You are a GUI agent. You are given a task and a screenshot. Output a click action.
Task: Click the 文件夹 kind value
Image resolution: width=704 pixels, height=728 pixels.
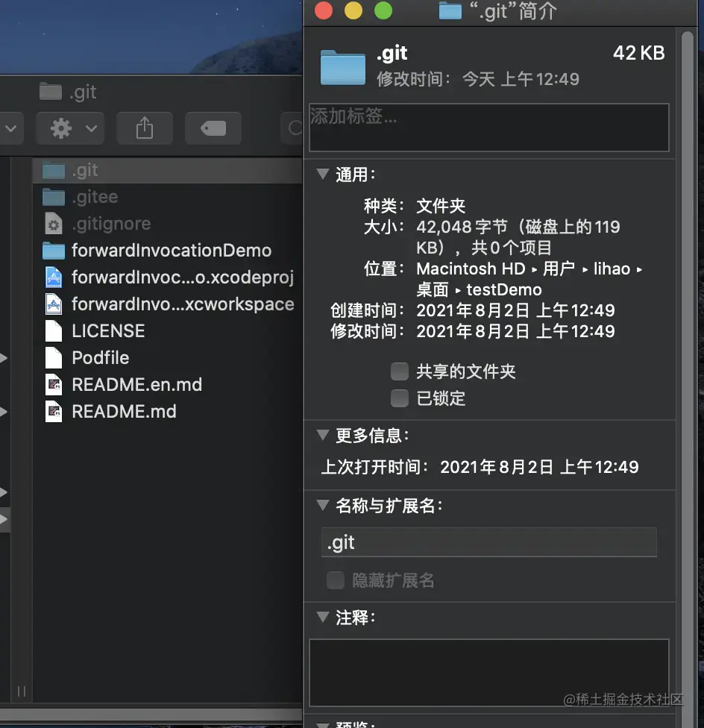441,206
